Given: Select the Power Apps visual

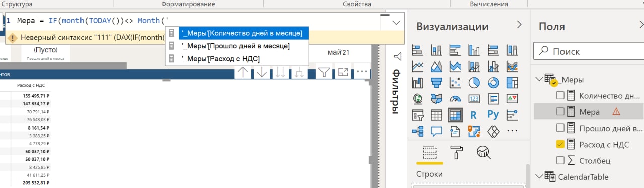Looking at the screenshot, I should pyautogui.click(x=493, y=131).
